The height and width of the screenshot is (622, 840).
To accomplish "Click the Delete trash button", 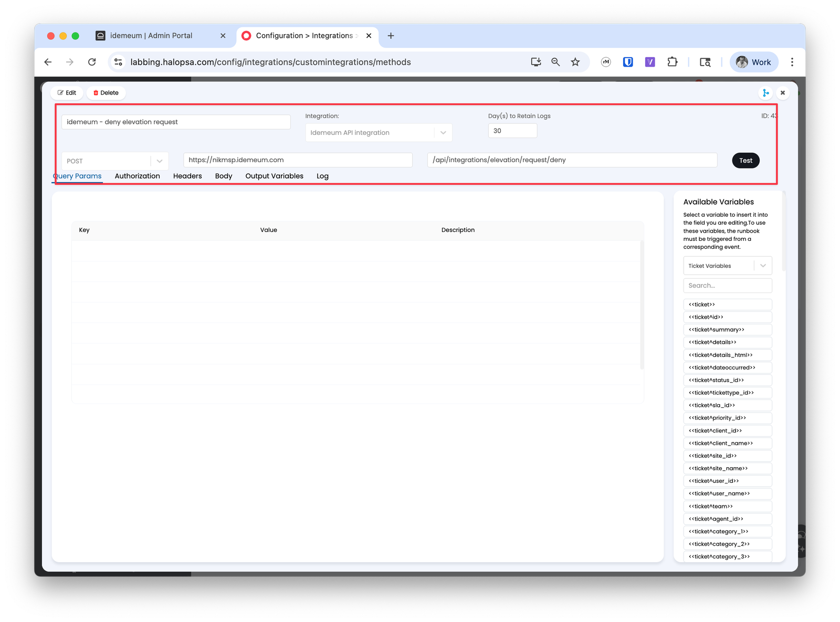I will (106, 93).
